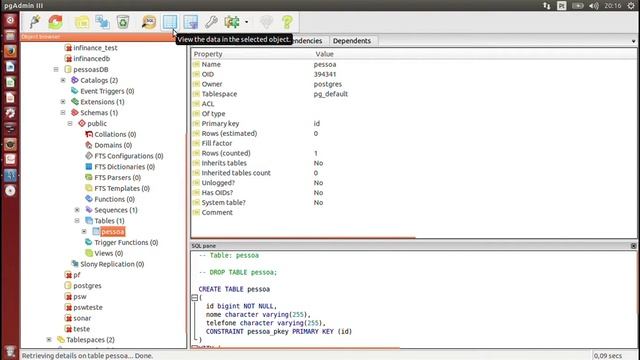This screenshot has height=360, width=640.
Task: Select FTS Configurations (0) item
Action: pyautogui.click(x=129, y=156)
